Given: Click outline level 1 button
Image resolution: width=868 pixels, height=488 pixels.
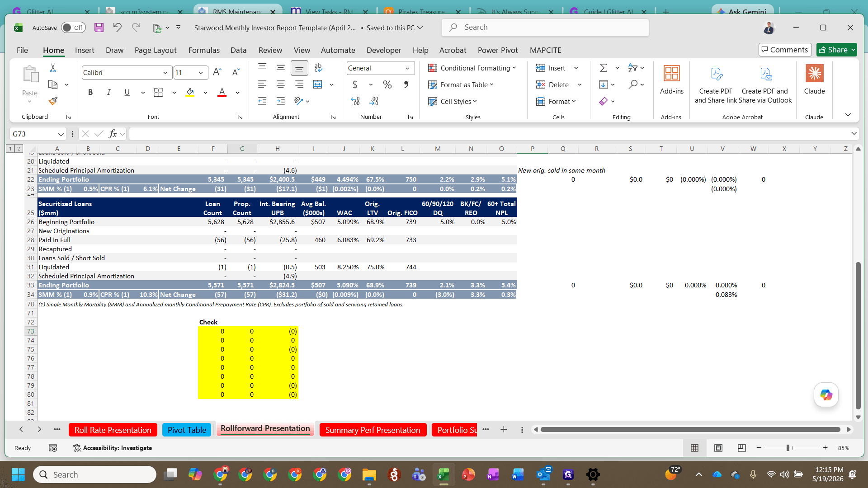Looking at the screenshot, I should [10, 148].
